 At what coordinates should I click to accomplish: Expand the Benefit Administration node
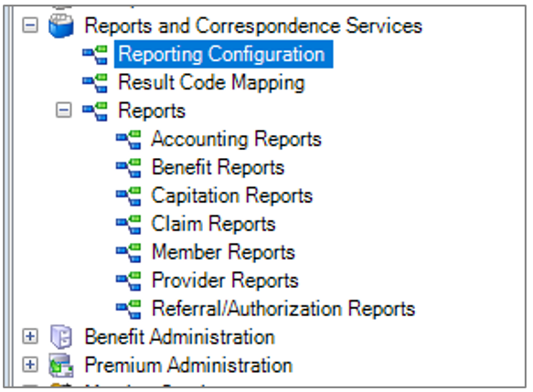(30, 336)
